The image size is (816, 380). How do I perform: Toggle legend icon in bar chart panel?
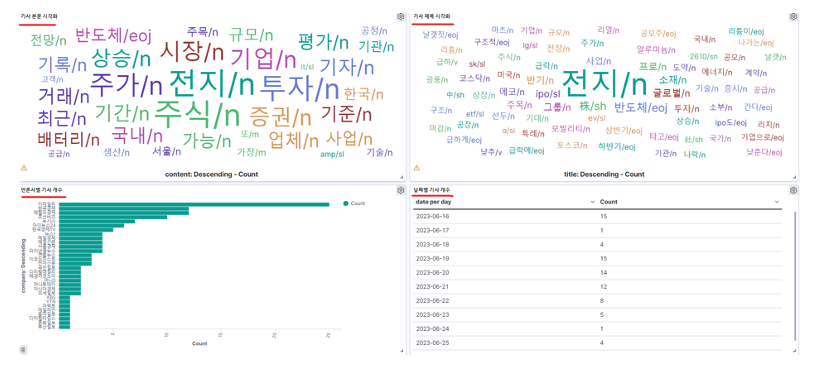tap(23, 350)
